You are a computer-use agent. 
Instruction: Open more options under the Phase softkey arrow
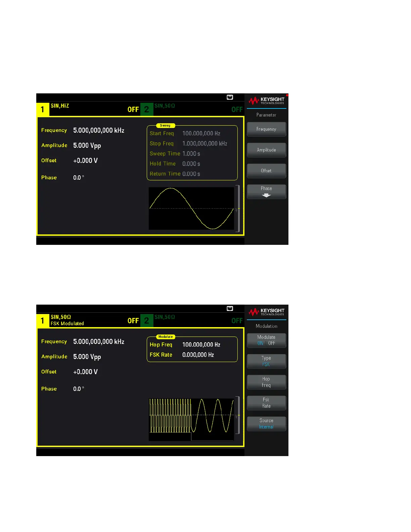pyautogui.click(x=266, y=192)
